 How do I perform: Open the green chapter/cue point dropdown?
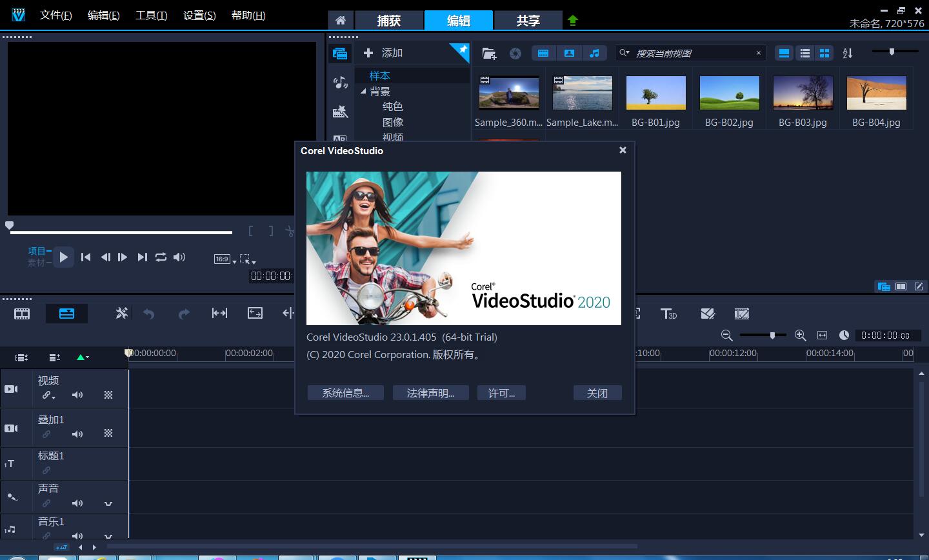pos(83,357)
